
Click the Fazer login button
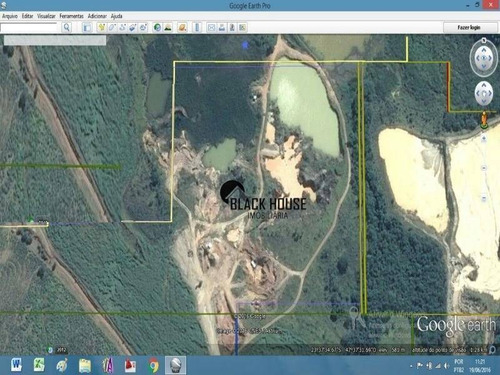tap(468, 28)
